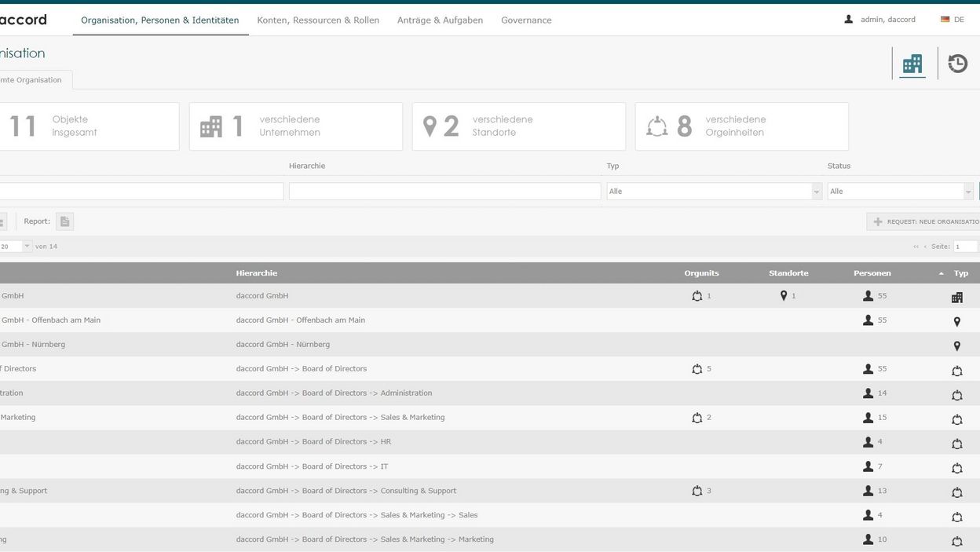Open the history clock icon
980x552 pixels.
957,64
